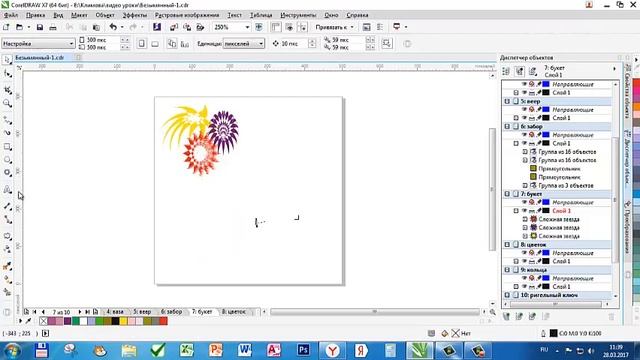640x360 pixels.
Task: Expand Группа из 3 объектов node
Action: click(x=525, y=185)
